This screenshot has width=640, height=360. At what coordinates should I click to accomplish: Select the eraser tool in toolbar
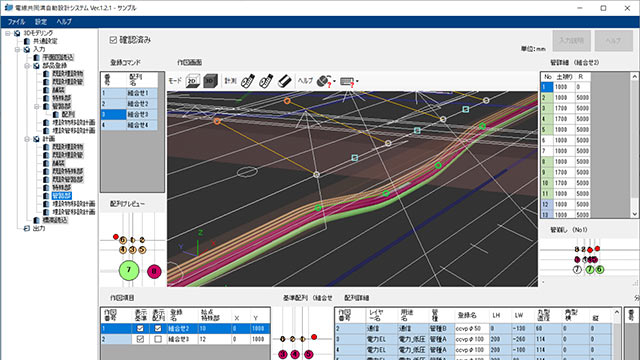[284, 81]
